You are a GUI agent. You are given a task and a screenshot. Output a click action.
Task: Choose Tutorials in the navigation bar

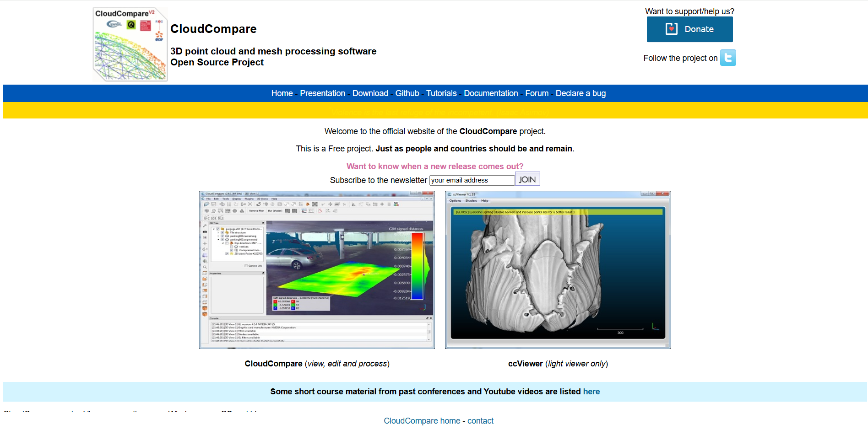441,93
